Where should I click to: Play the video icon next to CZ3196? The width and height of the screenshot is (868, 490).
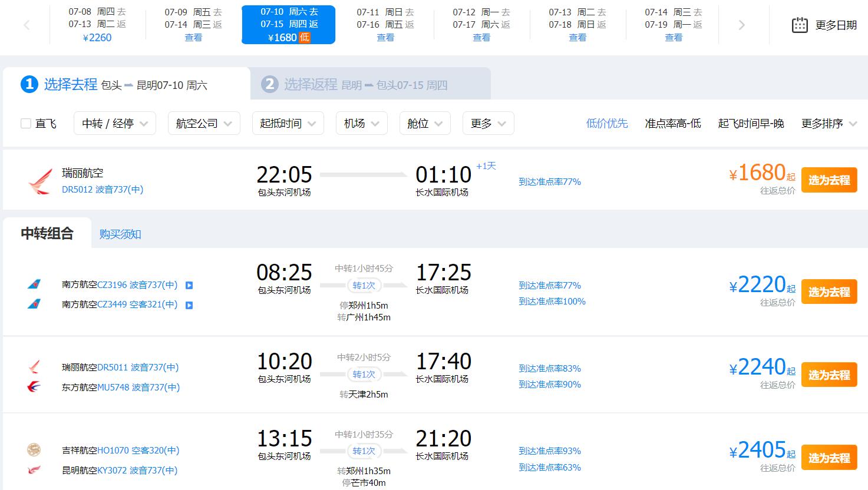(x=189, y=284)
